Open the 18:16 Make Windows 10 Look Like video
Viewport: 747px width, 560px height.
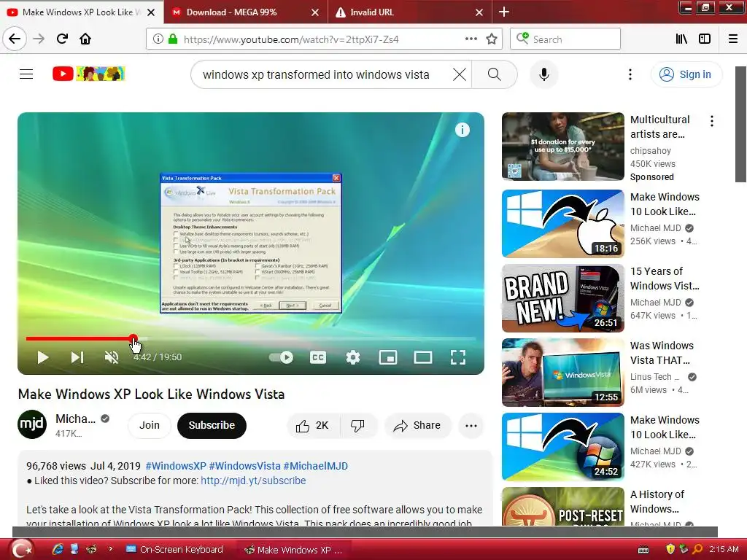point(562,224)
